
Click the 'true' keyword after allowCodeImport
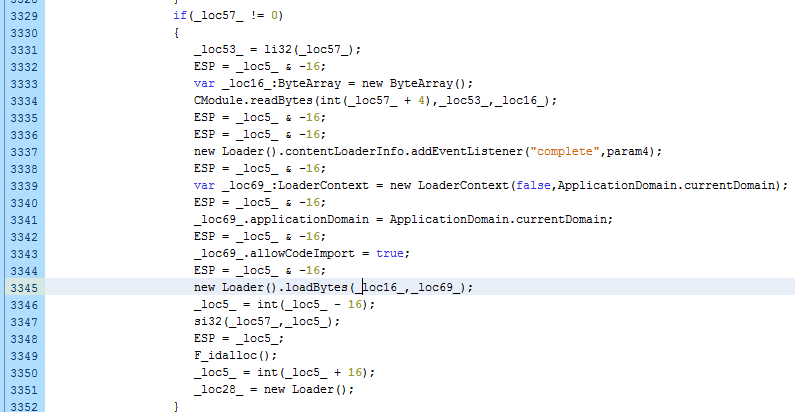click(390, 253)
